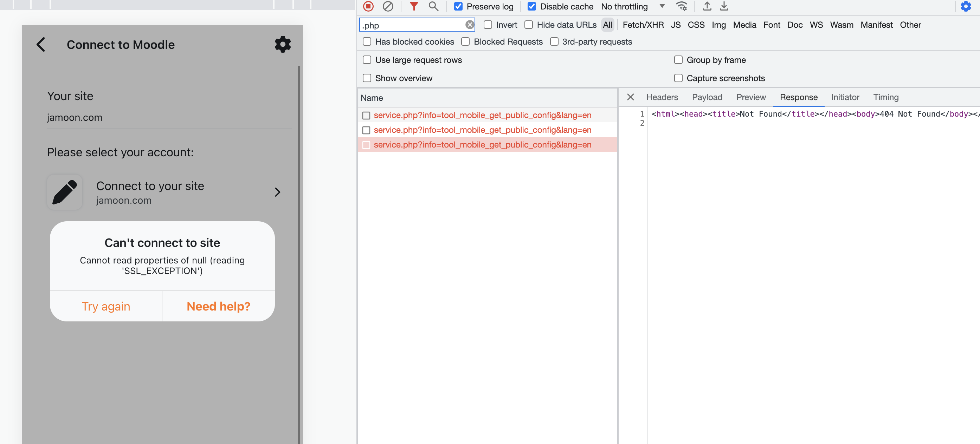Viewport: 980px width, 444px height.
Task: Filter by Img requests
Action: click(718, 25)
